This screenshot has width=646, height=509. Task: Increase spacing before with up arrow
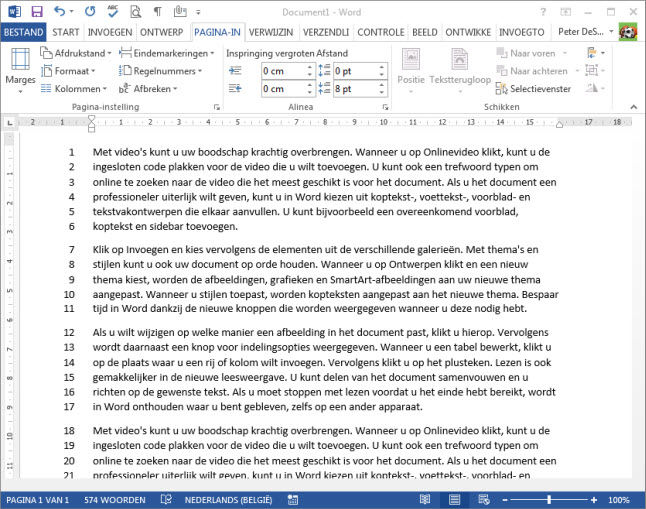[382, 67]
